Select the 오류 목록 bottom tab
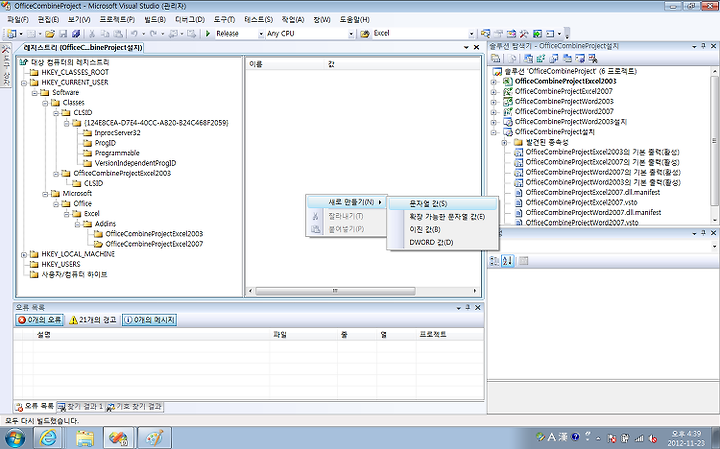This screenshot has height=449, width=720. 35,407
